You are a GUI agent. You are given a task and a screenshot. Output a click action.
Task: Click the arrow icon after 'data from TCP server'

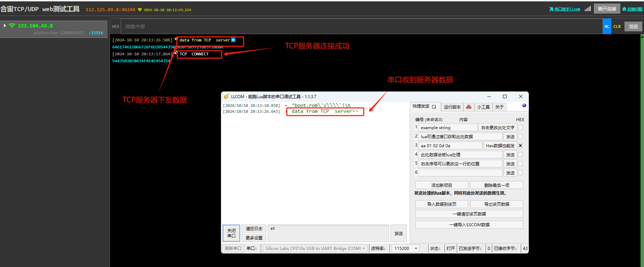[x=233, y=40]
